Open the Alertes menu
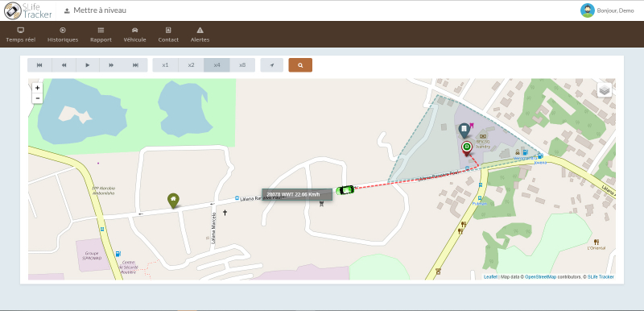Image resolution: width=644 pixels, height=311 pixels. coord(200,35)
